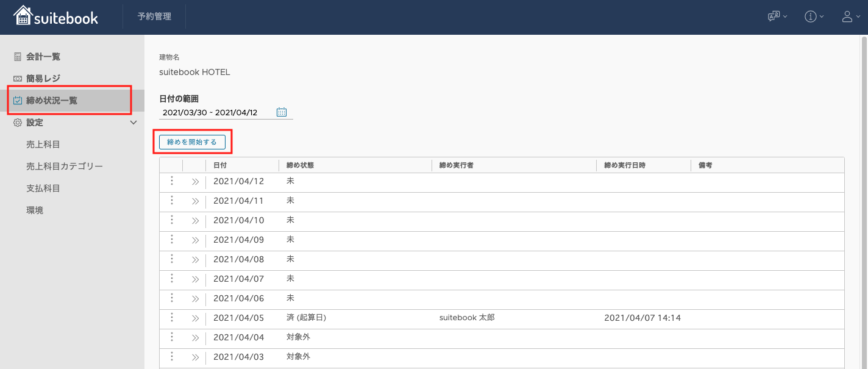Select the 済 (起算日) status cell
Screen dimensions: 868x369
pyautogui.click(x=307, y=318)
